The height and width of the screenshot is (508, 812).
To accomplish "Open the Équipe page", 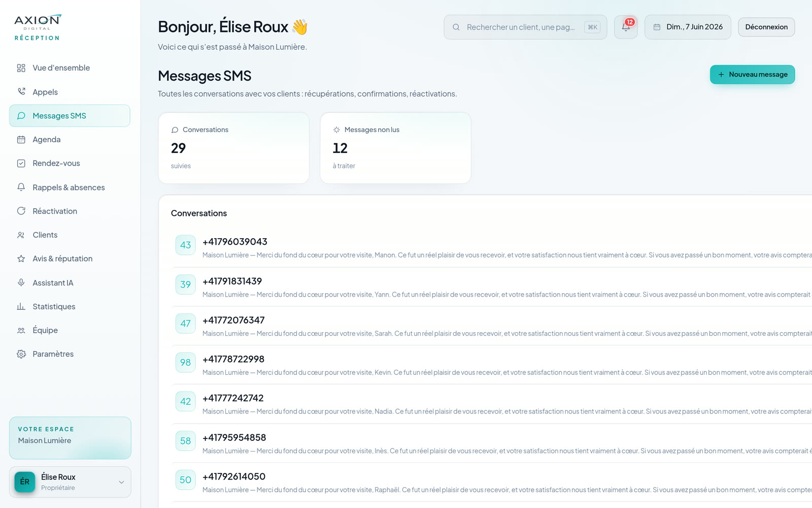I will click(70, 331).
